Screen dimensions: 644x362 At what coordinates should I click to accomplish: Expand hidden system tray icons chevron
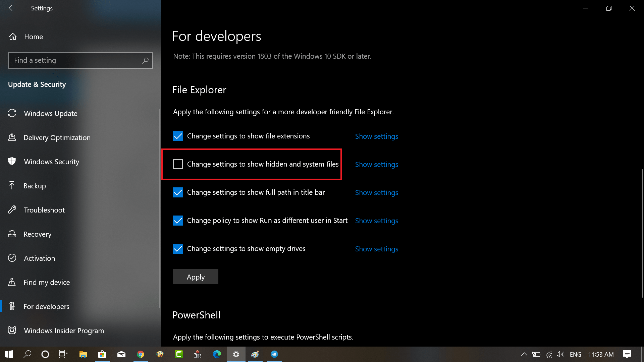point(524,354)
